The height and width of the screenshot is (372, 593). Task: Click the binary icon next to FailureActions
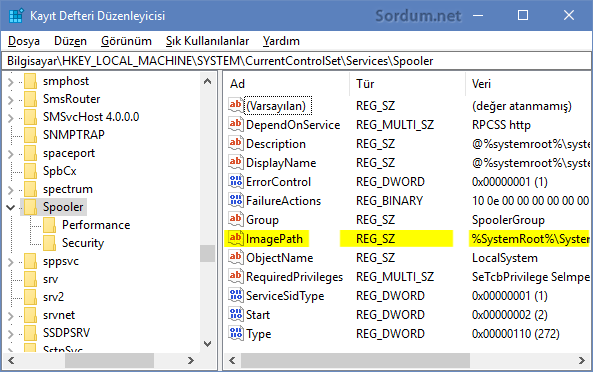[x=235, y=200]
